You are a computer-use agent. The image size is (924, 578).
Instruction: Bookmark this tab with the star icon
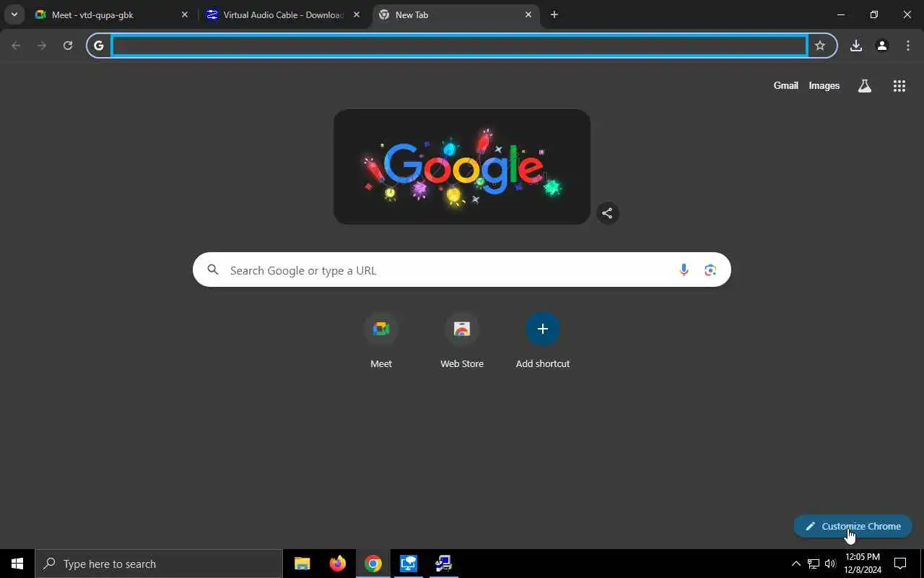820,46
